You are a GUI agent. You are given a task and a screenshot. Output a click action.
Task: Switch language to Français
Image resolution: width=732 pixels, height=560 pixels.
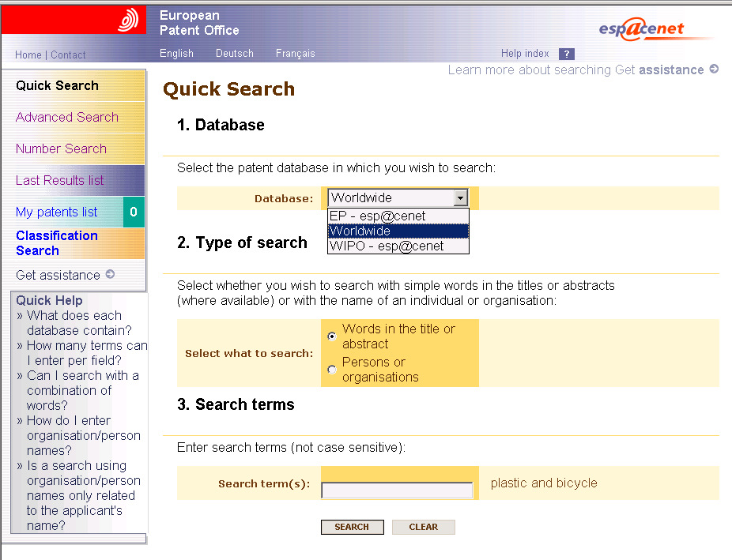(296, 54)
